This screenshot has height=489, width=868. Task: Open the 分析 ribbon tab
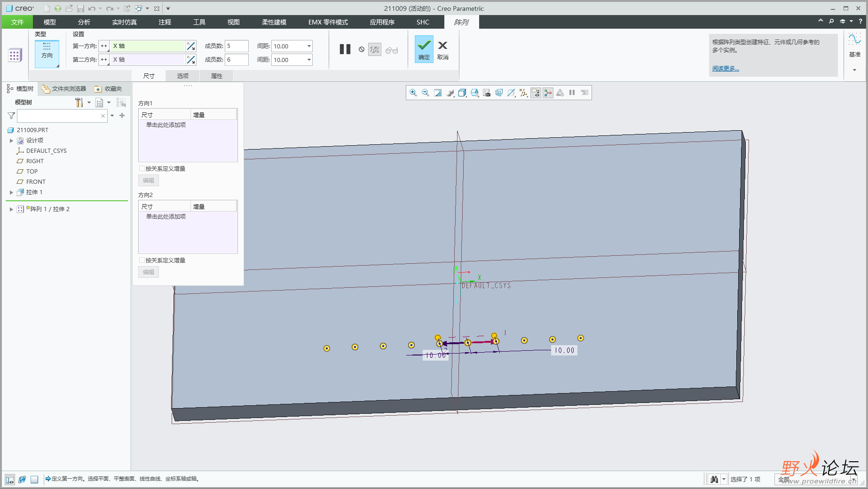(84, 22)
